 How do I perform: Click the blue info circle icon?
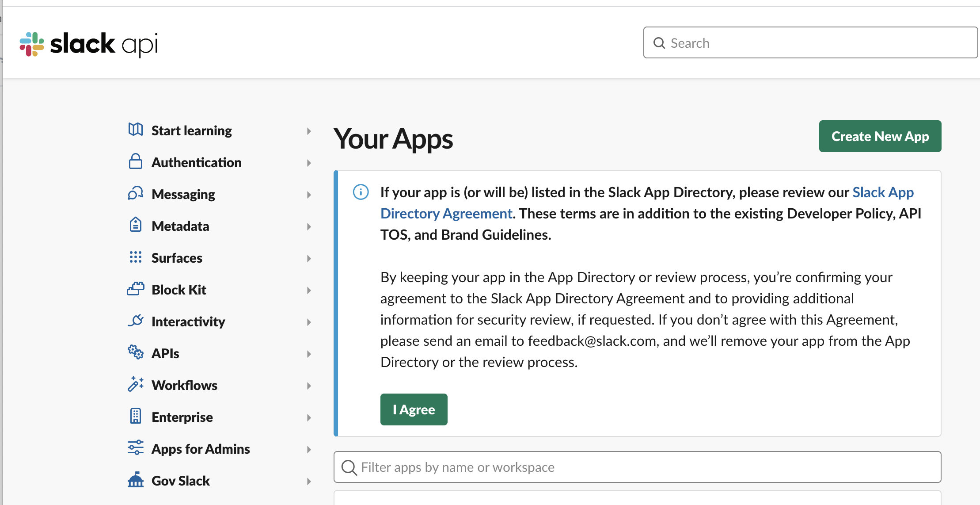point(361,192)
